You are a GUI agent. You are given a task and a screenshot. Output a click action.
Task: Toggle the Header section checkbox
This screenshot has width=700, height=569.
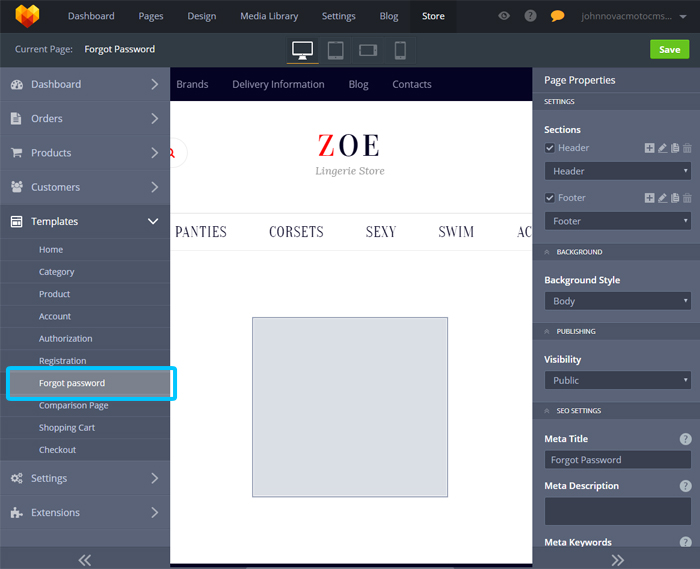coord(550,148)
